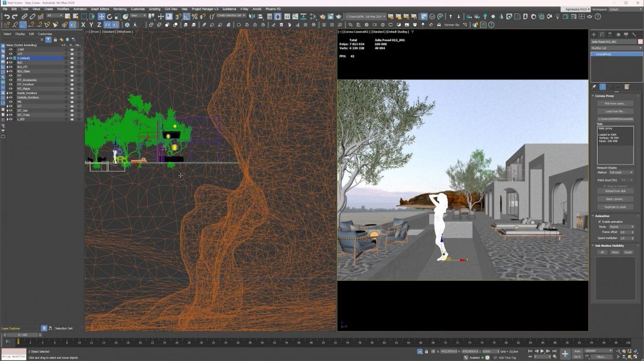
Task: Constrain to Y axis button
Action: pos(91,25)
